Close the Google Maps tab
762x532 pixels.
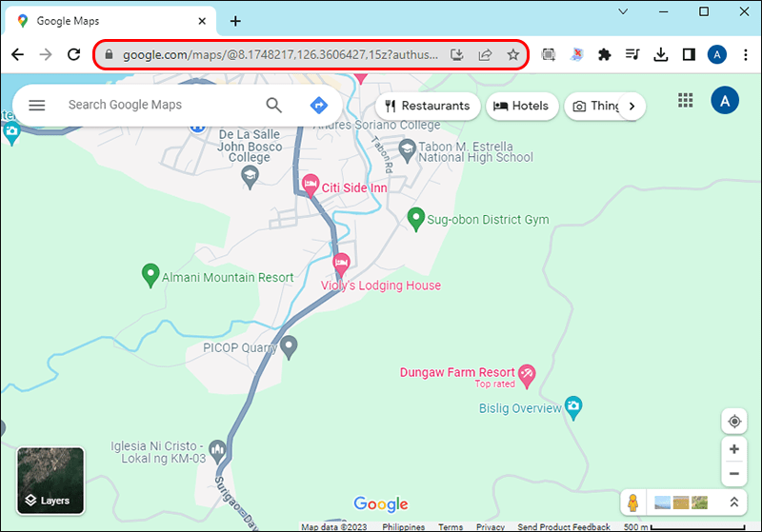coord(202,21)
